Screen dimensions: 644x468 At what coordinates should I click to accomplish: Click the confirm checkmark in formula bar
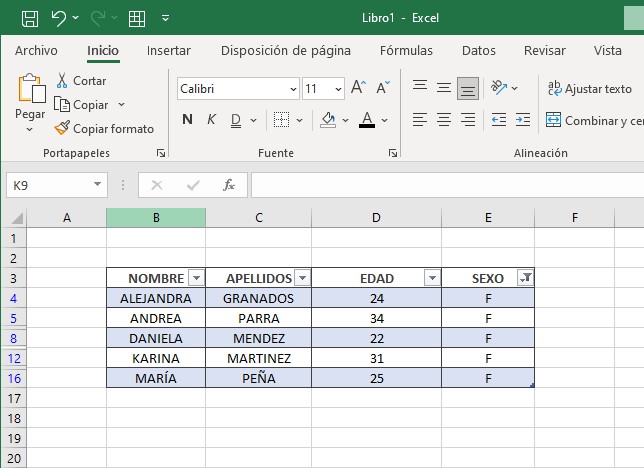click(x=193, y=185)
